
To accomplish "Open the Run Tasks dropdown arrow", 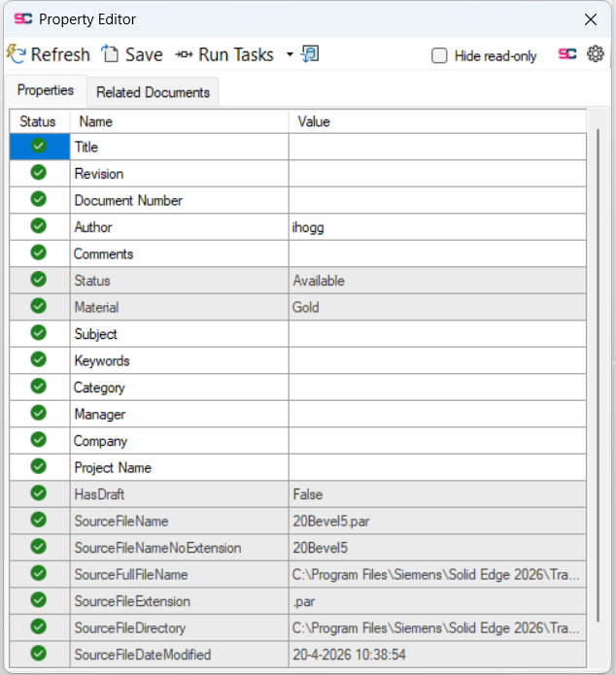I will pyautogui.click(x=290, y=54).
